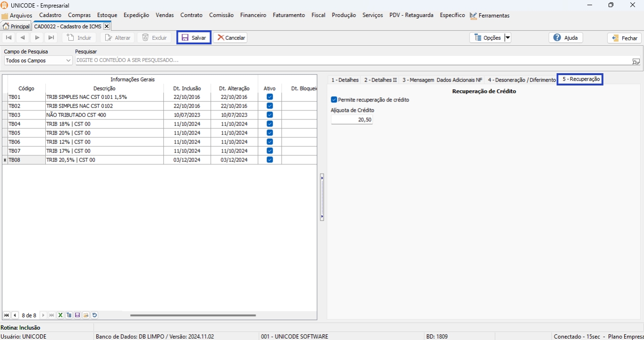This screenshot has height=340, width=644.
Task: Click the grid refresh icon
Action: point(94,315)
